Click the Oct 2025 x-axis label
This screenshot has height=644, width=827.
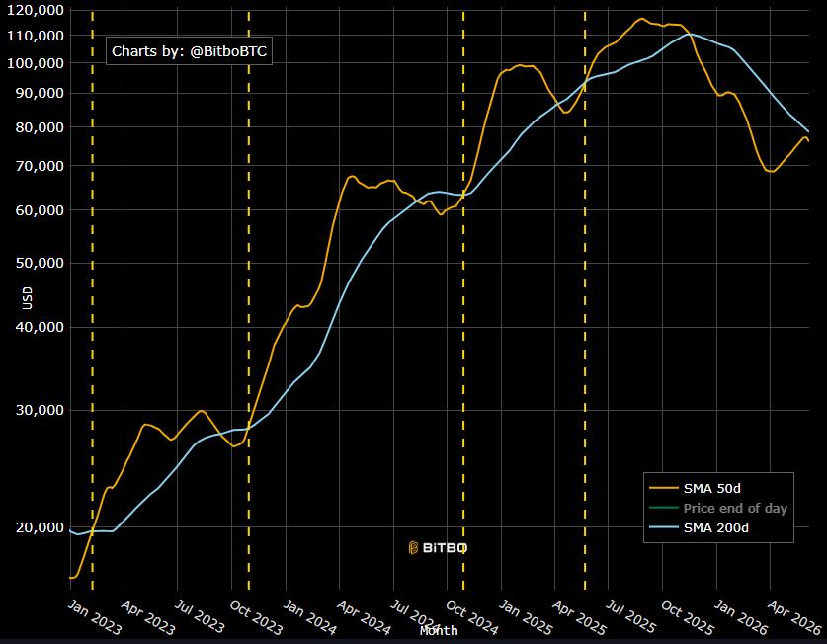click(x=688, y=617)
